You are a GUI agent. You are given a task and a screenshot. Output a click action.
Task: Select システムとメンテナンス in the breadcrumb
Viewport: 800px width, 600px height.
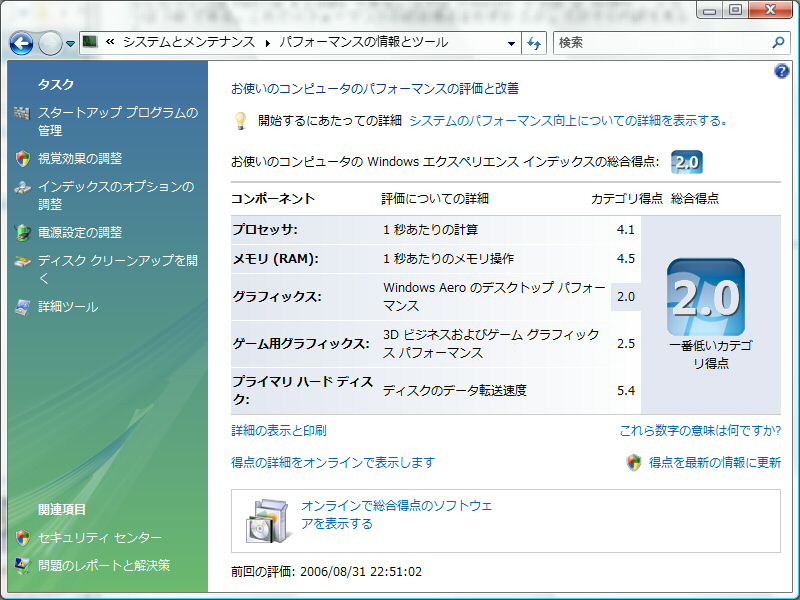(189, 43)
